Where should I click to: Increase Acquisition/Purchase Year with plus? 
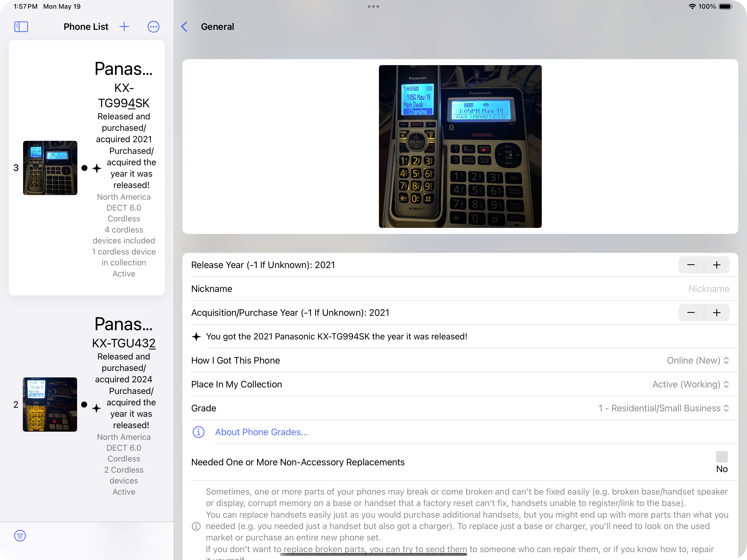click(x=717, y=313)
